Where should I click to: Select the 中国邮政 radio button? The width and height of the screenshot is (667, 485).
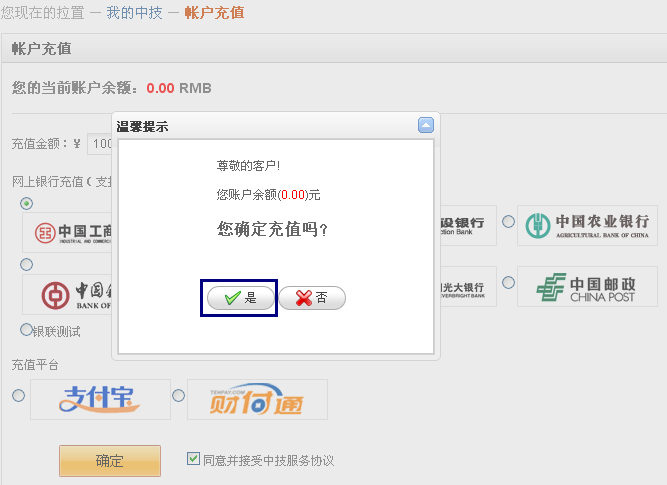[x=508, y=282]
